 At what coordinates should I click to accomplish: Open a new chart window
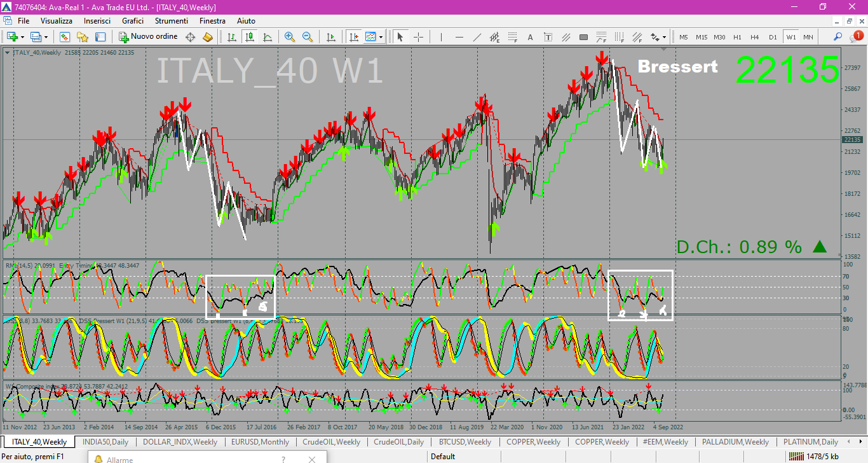[12, 37]
